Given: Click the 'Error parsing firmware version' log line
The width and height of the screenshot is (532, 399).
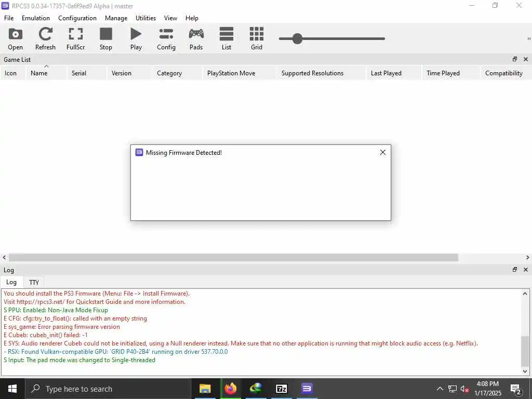Looking at the screenshot, I should click(62, 327).
